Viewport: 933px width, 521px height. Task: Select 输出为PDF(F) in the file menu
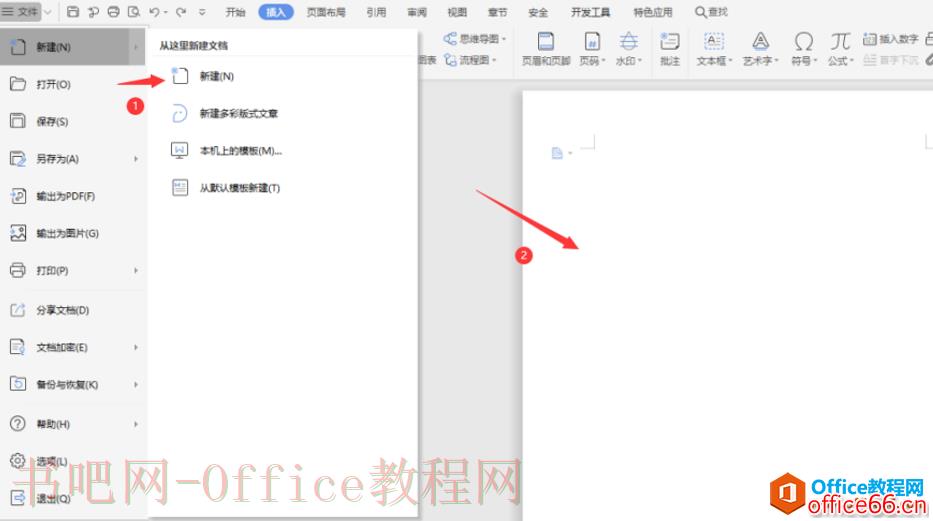coord(73,196)
